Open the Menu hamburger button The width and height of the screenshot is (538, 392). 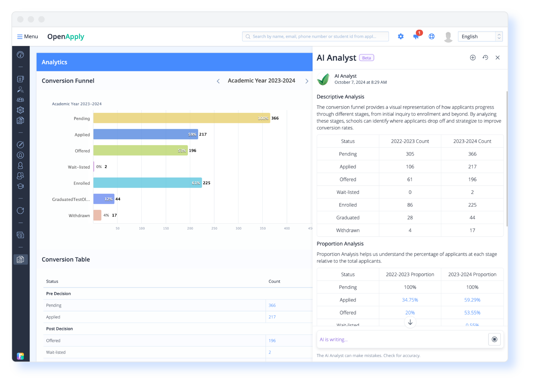point(27,36)
